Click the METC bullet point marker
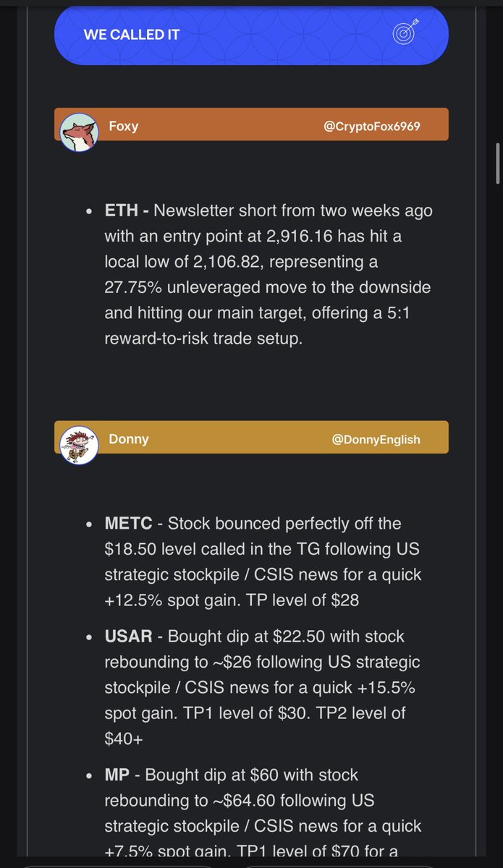503x868 pixels. [x=88, y=524]
